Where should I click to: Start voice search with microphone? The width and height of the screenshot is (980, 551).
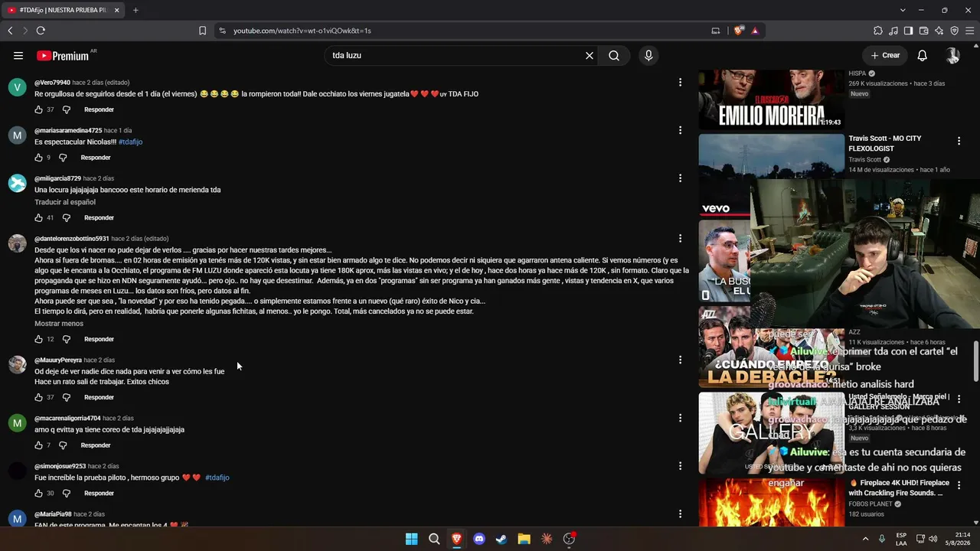tap(648, 55)
